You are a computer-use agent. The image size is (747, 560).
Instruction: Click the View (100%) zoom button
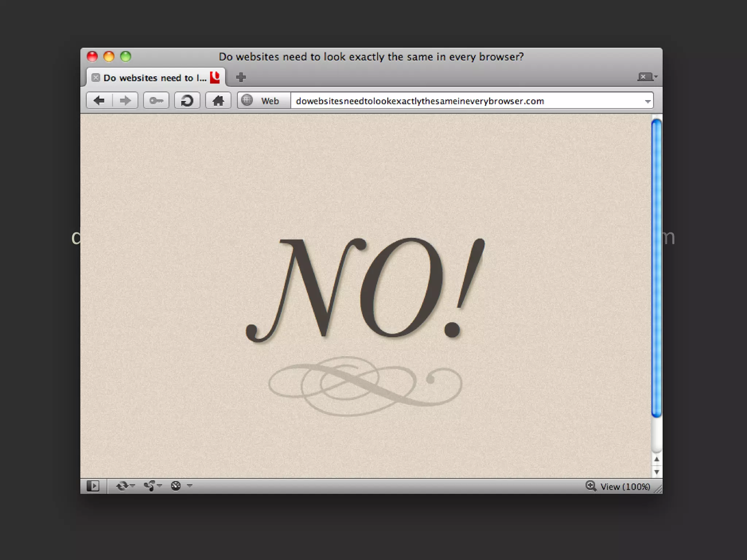pyautogui.click(x=625, y=487)
